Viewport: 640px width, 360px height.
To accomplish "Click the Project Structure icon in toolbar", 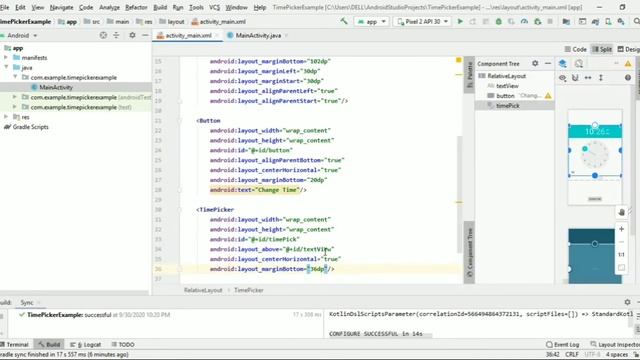I will click(x=566, y=21).
